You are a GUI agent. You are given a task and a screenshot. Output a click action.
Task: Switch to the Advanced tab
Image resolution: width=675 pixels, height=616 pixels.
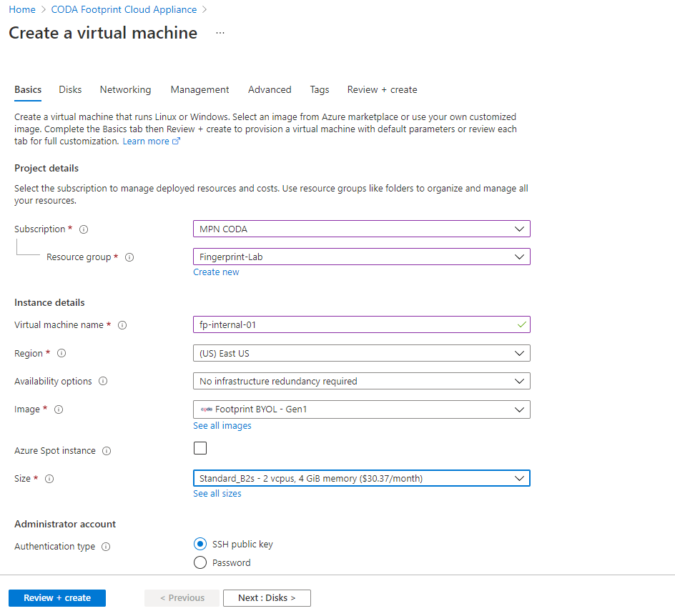(270, 89)
